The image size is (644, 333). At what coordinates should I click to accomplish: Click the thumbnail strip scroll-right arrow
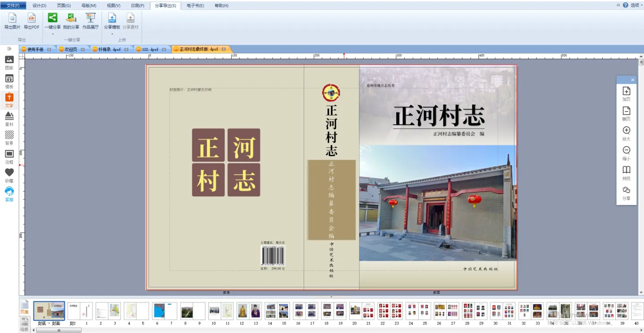pyautogui.click(x=641, y=330)
